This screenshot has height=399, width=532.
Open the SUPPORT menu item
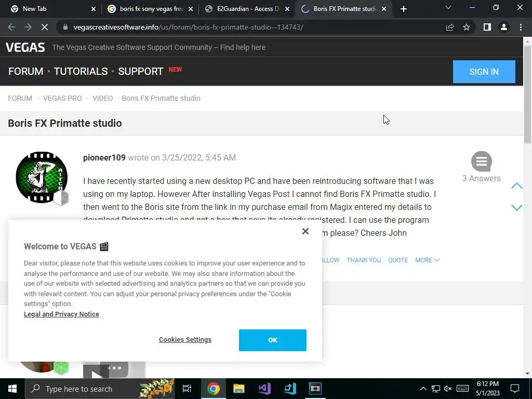140,71
